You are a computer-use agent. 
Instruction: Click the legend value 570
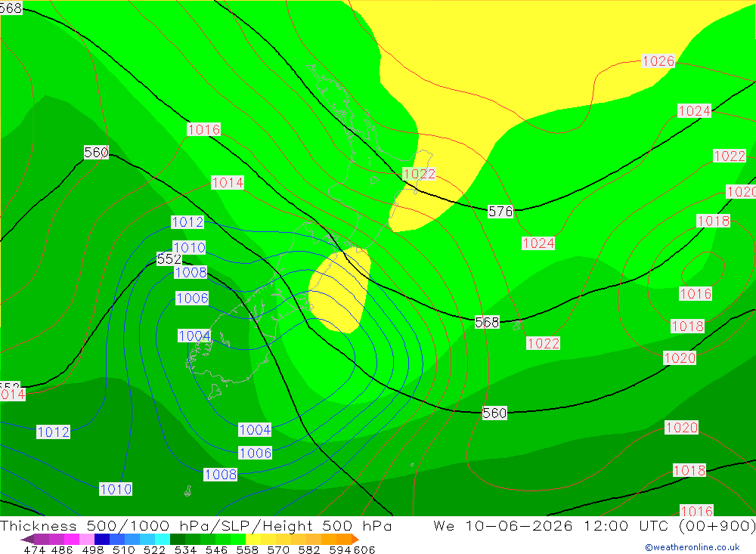(x=277, y=549)
